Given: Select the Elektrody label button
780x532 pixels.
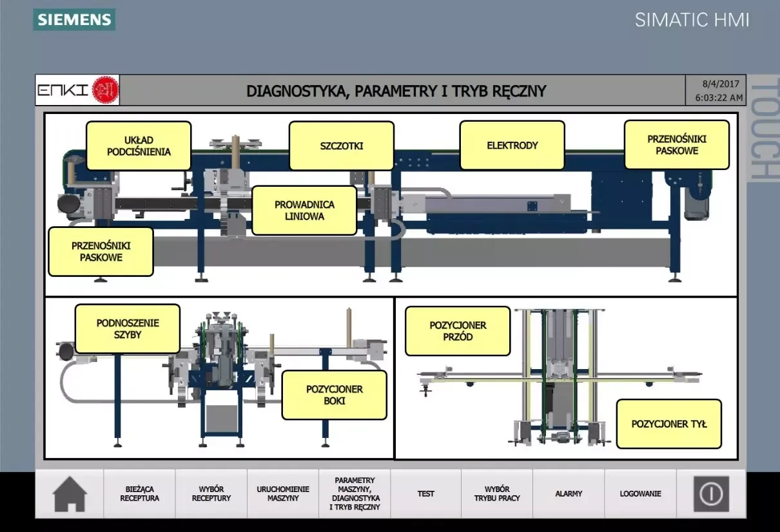Looking at the screenshot, I should [x=512, y=146].
